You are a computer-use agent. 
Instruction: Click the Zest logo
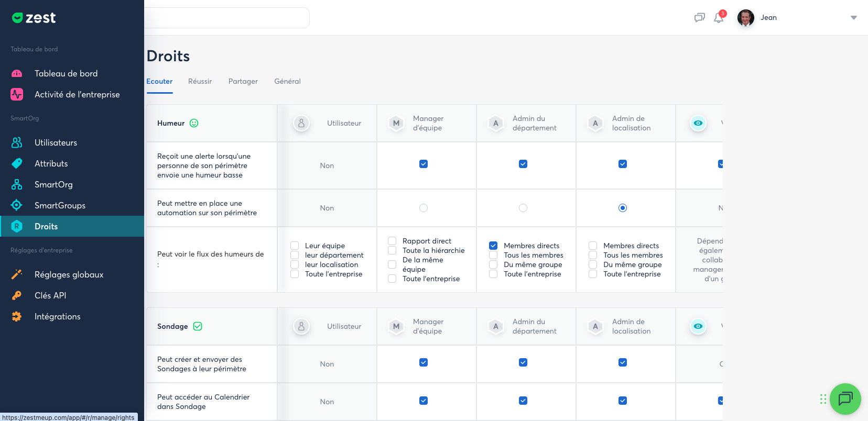tap(34, 18)
